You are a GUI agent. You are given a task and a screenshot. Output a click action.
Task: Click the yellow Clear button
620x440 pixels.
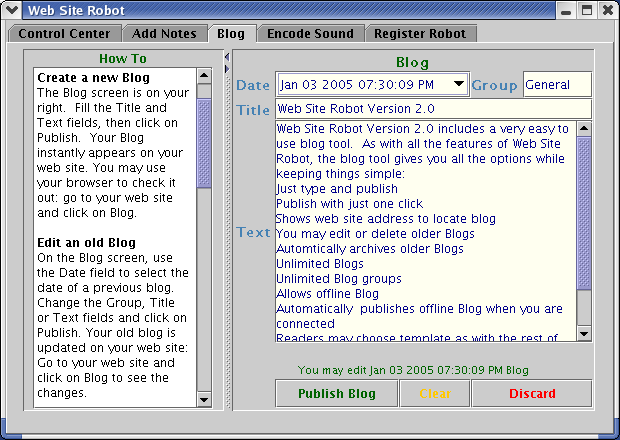click(435, 393)
